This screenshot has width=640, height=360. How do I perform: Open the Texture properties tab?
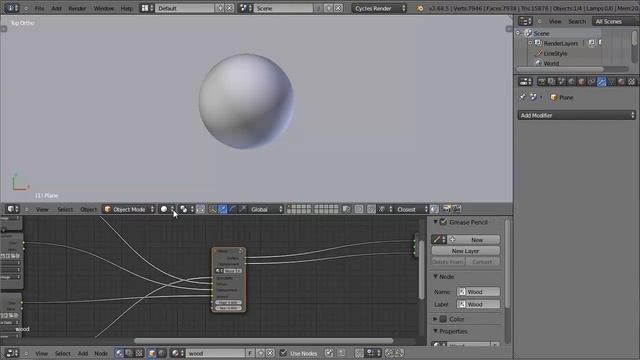[x=631, y=82]
